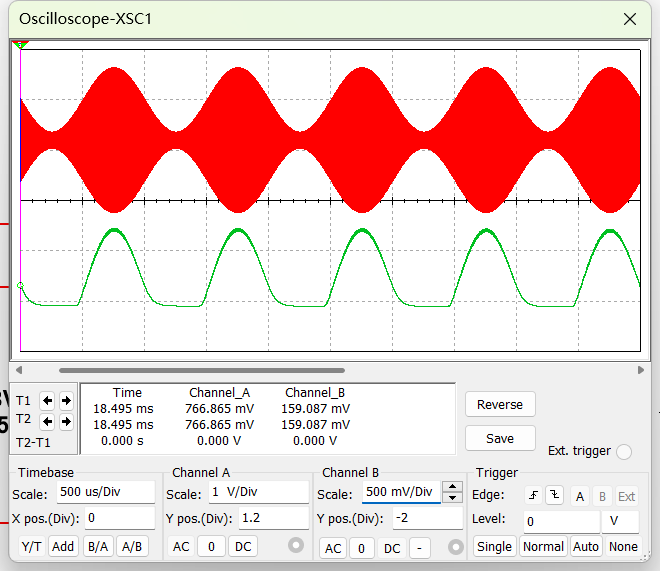Choose trigger source A

tap(580, 497)
